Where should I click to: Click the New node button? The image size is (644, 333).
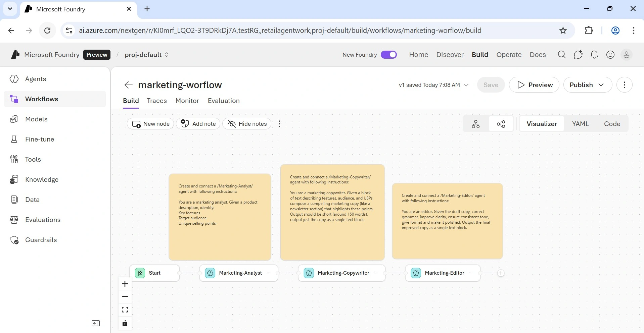(150, 124)
